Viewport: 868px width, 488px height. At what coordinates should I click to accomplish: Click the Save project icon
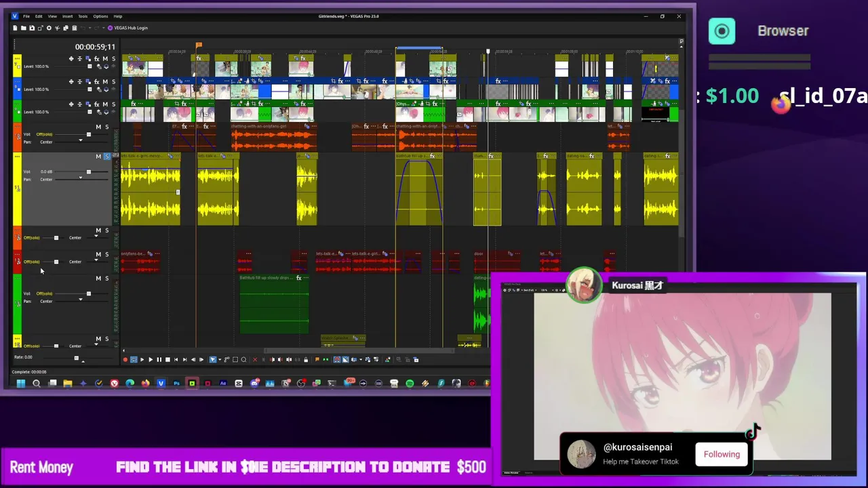pyautogui.click(x=32, y=28)
